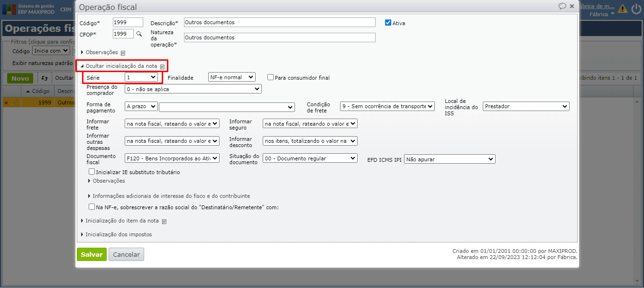Click the edit pencil icon in row 1999
644x288 pixels.
[x=14, y=102]
